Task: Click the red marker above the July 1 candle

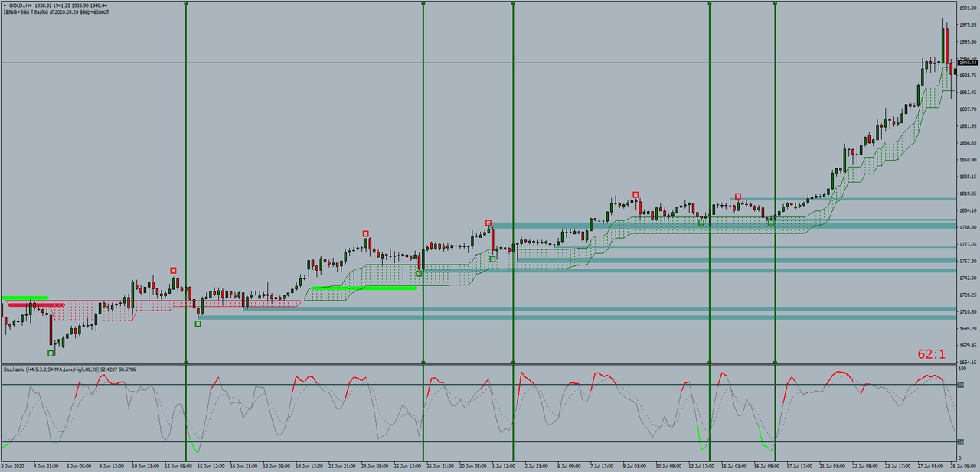Action: pos(488,221)
